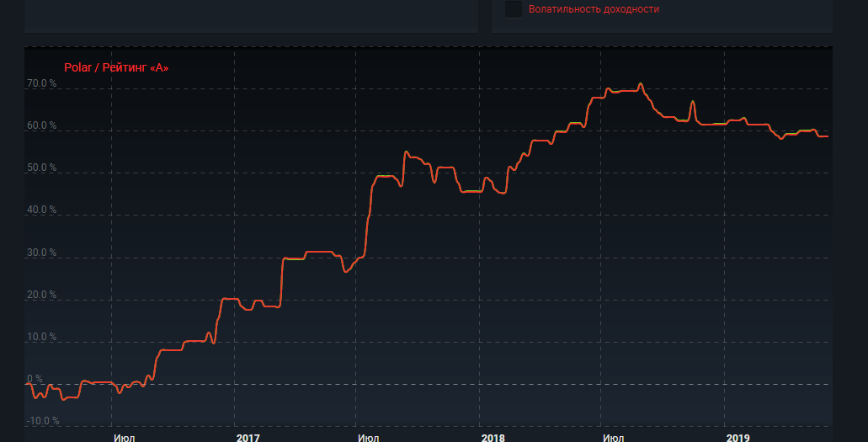Click the Июл label before 2017

[x=123, y=437]
